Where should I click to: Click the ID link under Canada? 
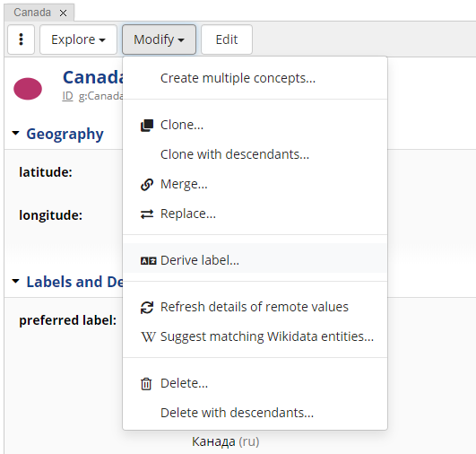pos(68,96)
